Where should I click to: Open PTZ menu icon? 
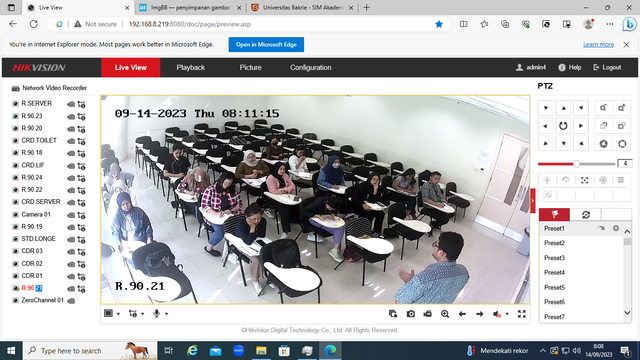(x=621, y=180)
